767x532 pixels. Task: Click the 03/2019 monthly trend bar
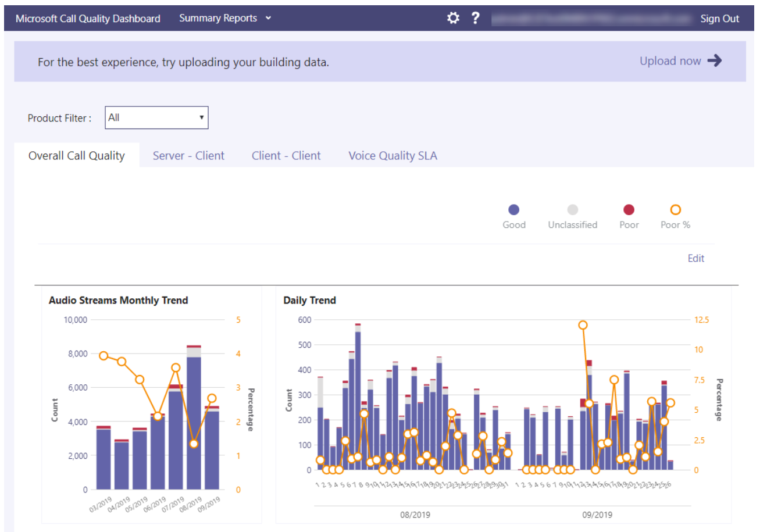[x=104, y=458]
